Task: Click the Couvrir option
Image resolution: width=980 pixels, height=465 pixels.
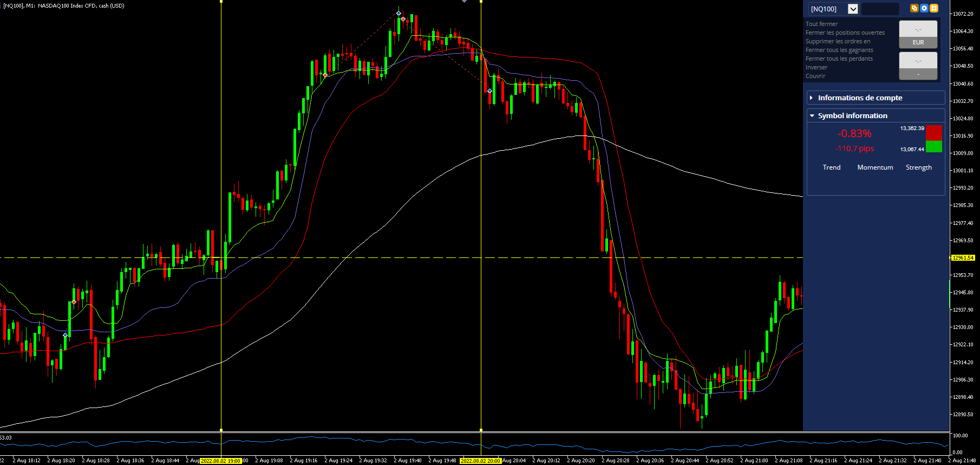Action: tap(815, 76)
